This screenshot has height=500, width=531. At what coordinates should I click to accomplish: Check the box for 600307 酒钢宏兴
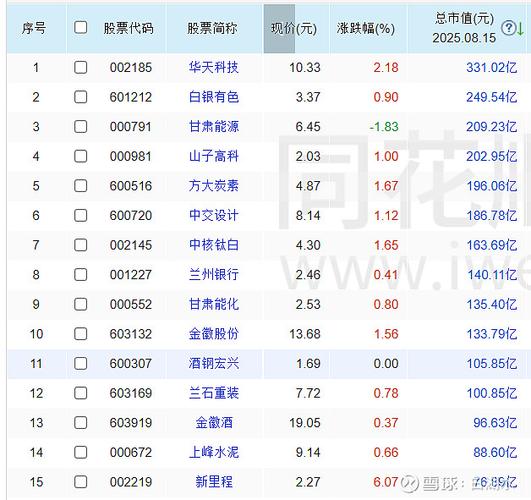[x=81, y=363]
